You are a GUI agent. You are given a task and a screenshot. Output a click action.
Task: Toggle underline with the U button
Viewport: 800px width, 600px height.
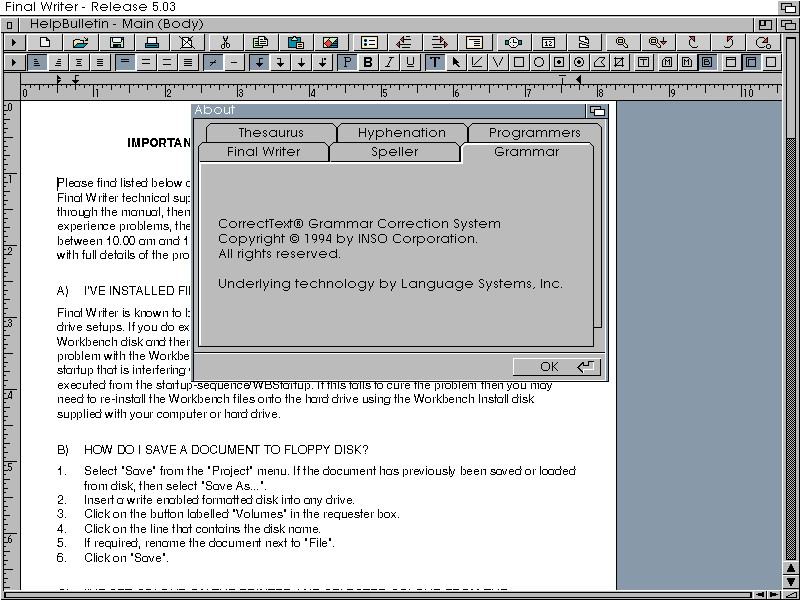[410, 62]
